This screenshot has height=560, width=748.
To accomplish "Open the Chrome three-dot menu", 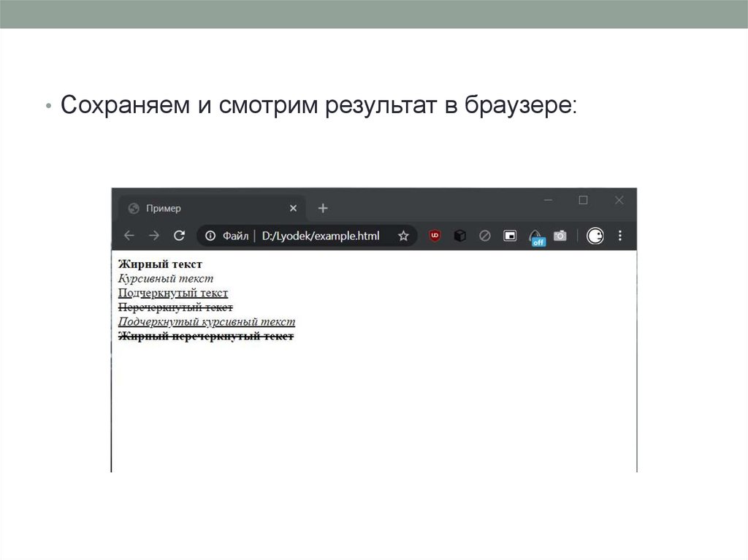I will pyautogui.click(x=619, y=236).
